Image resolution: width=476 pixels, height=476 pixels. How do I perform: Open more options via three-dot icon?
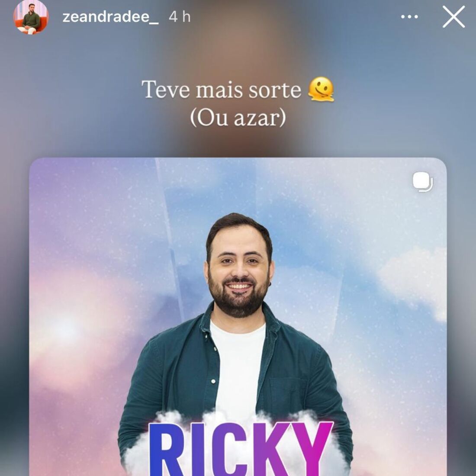[x=409, y=17]
